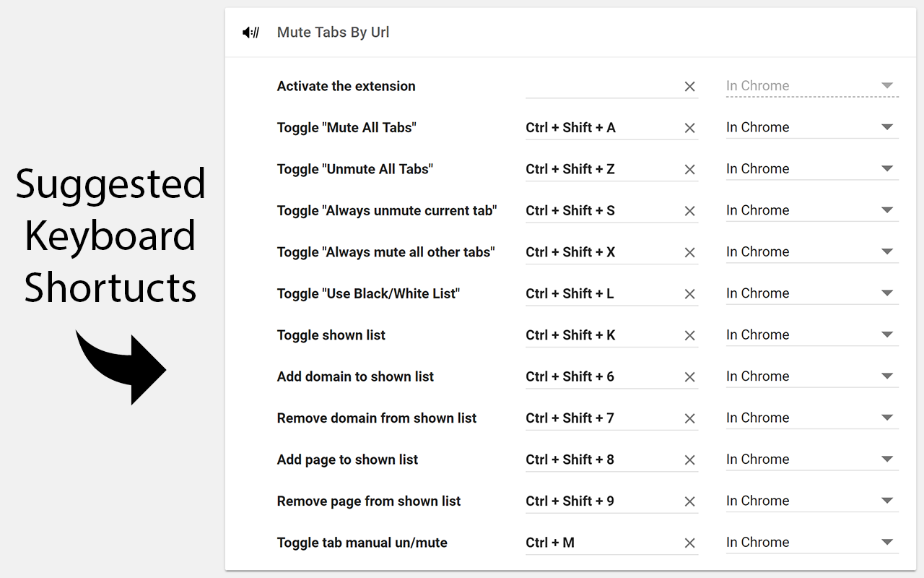Clear the Ctrl + Shift + S shortcut
Viewport: 924px width, 578px height.
pos(689,211)
